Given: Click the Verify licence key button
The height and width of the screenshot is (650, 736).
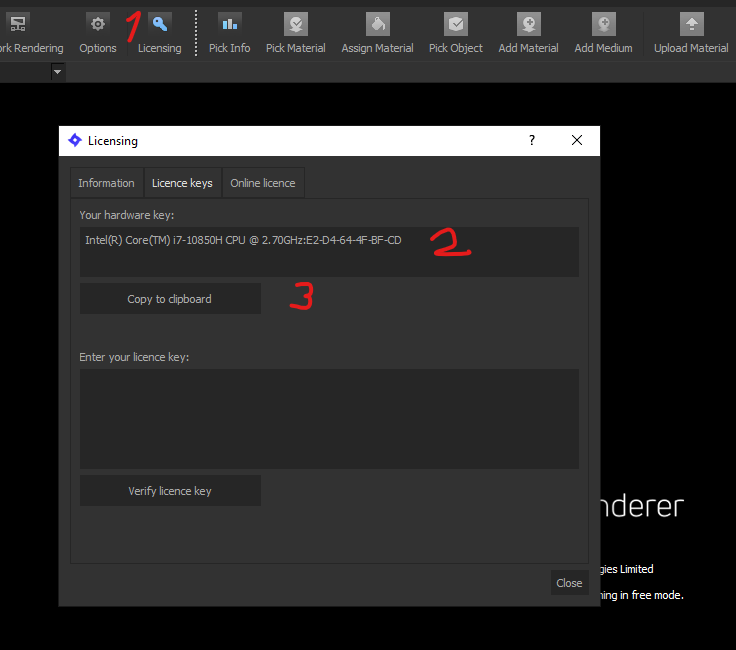Looking at the screenshot, I should click(170, 491).
